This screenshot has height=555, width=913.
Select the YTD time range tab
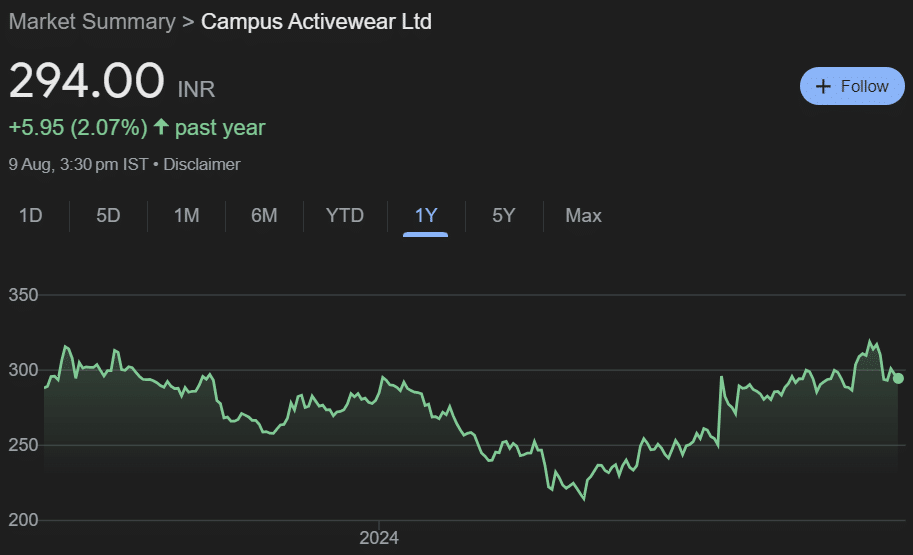345,215
